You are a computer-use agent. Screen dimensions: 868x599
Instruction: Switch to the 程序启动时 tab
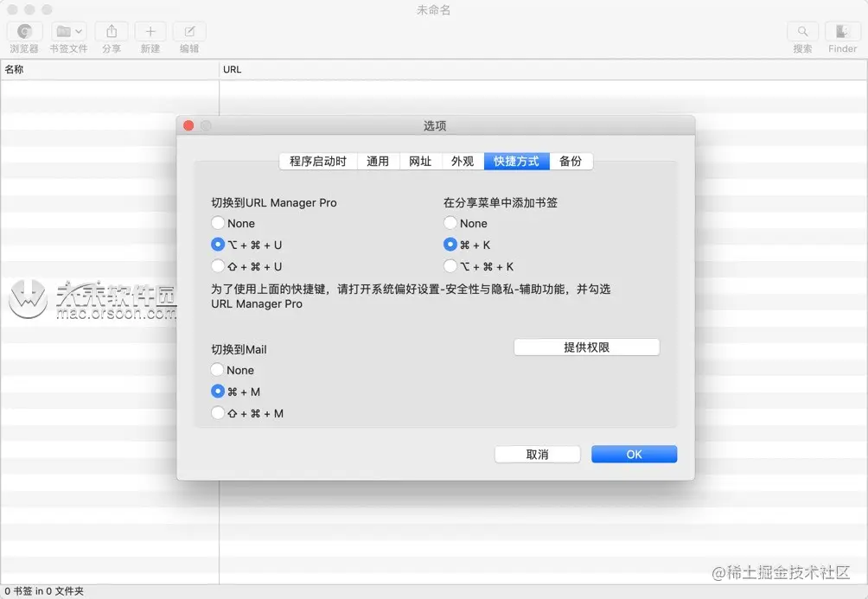tap(318, 161)
